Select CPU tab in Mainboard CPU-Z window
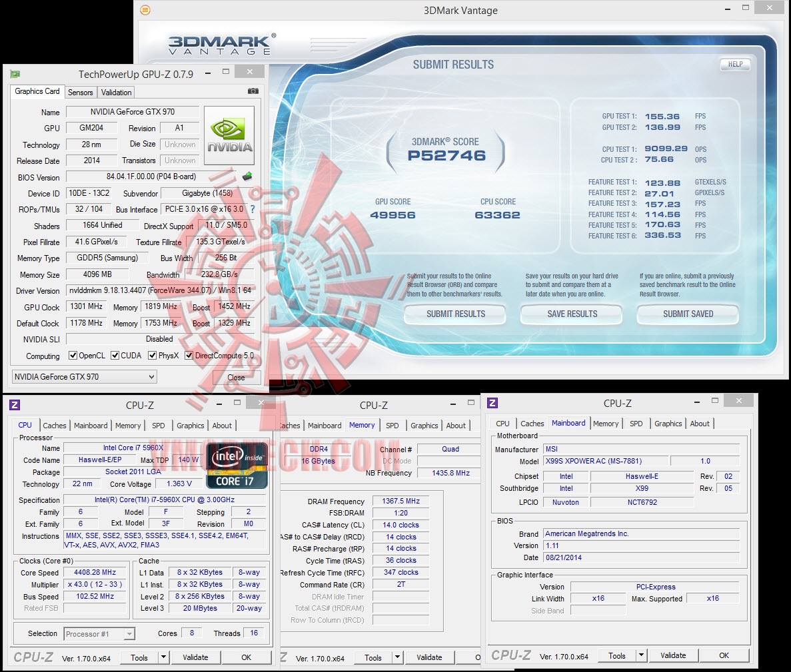Screen dimensions: 791x672 [x=502, y=424]
